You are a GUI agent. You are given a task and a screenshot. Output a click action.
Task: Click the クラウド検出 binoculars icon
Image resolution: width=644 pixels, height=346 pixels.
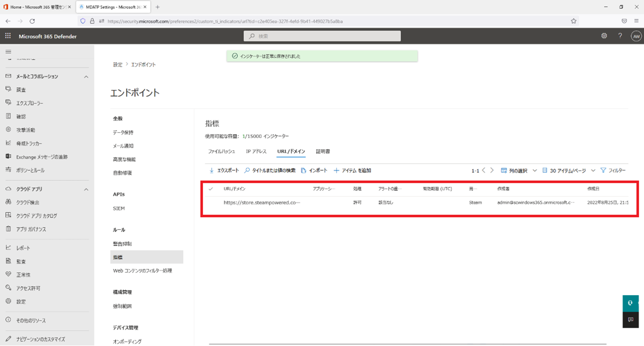(8, 202)
